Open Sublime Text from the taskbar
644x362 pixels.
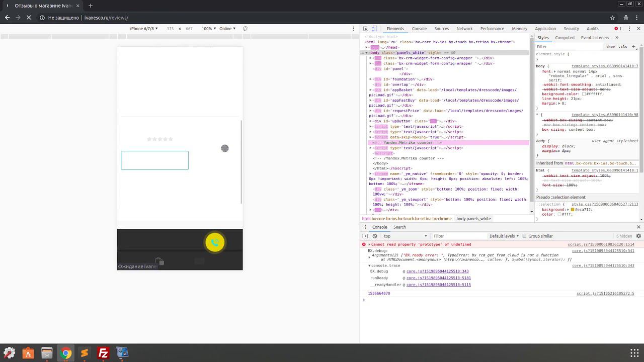click(x=85, y=353)
